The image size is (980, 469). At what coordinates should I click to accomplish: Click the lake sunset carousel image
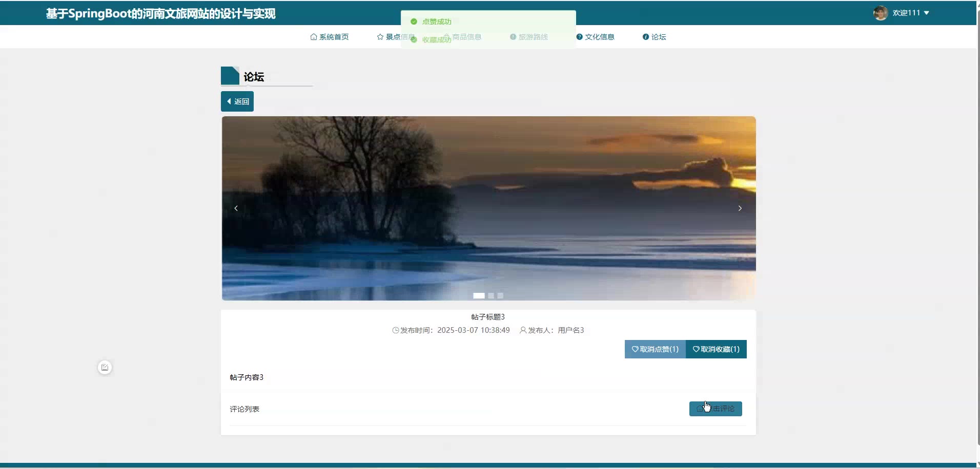click(x=488, y=208)
